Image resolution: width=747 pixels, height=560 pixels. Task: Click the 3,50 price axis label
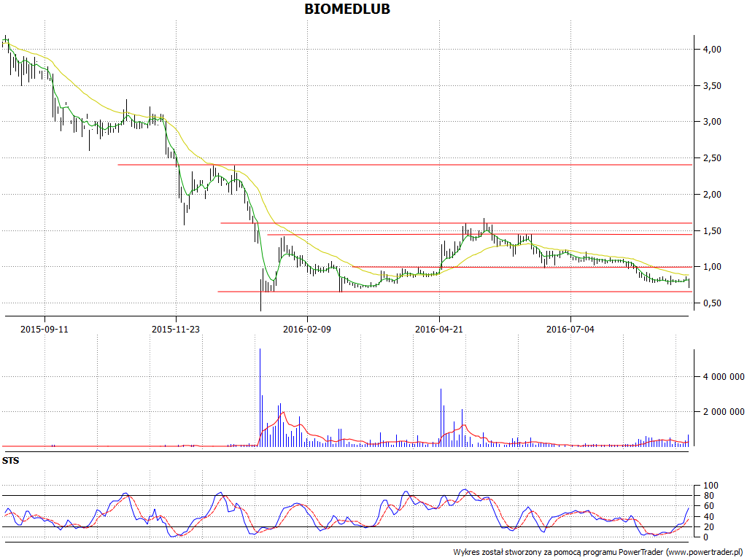click(x=711, y=86)
